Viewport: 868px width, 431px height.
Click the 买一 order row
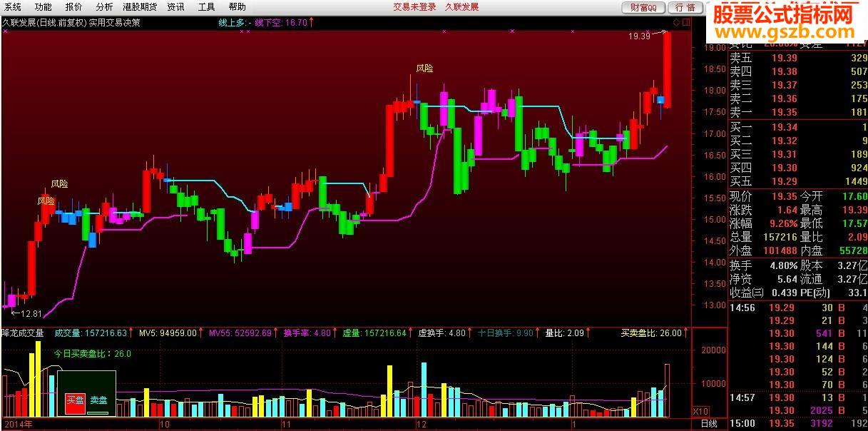(x=798, y=127)
